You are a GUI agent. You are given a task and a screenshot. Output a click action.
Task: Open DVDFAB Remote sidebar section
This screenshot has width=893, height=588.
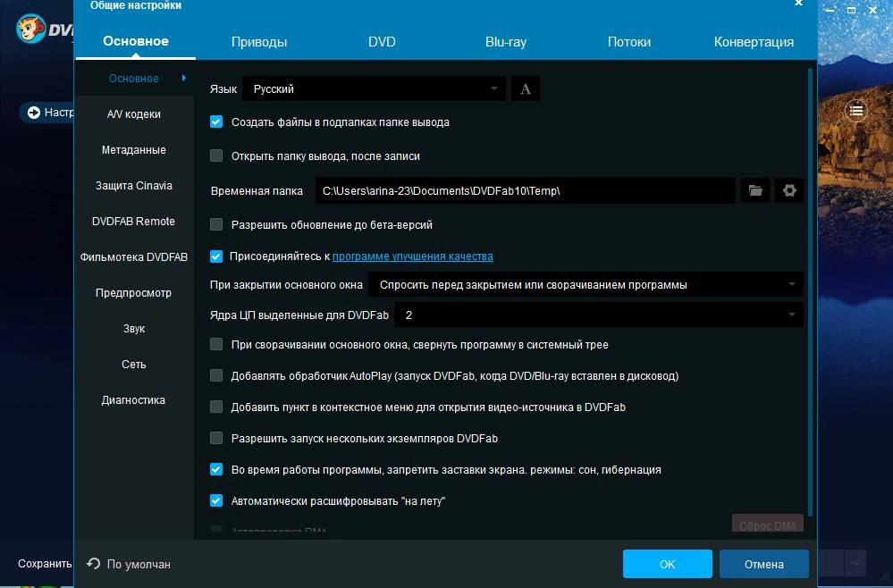[134, 222]
